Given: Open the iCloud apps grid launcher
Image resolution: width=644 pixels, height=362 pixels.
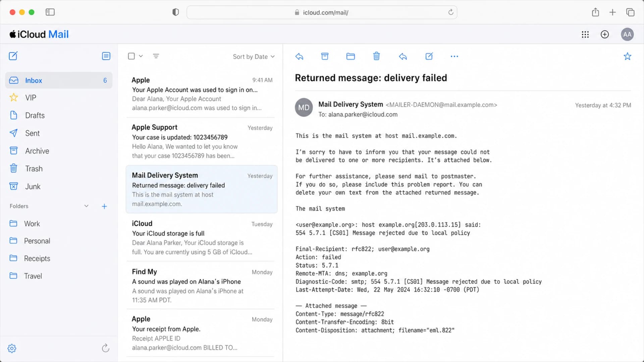Looking at the screenshot, I should click(x=585, y=35).
